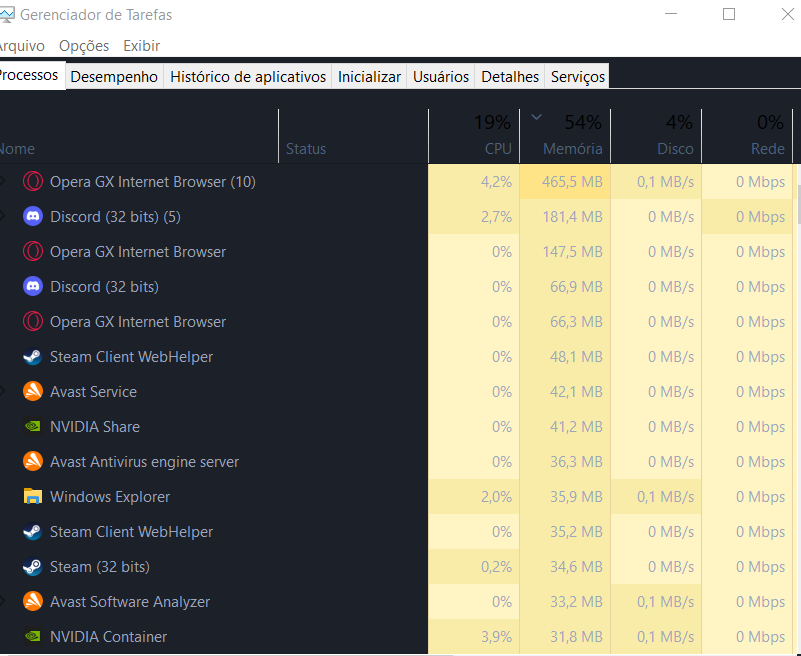Click Steam WebHelper icon in the 48,1 MB row
Screen dimensions: 801x656
[33, 357]
